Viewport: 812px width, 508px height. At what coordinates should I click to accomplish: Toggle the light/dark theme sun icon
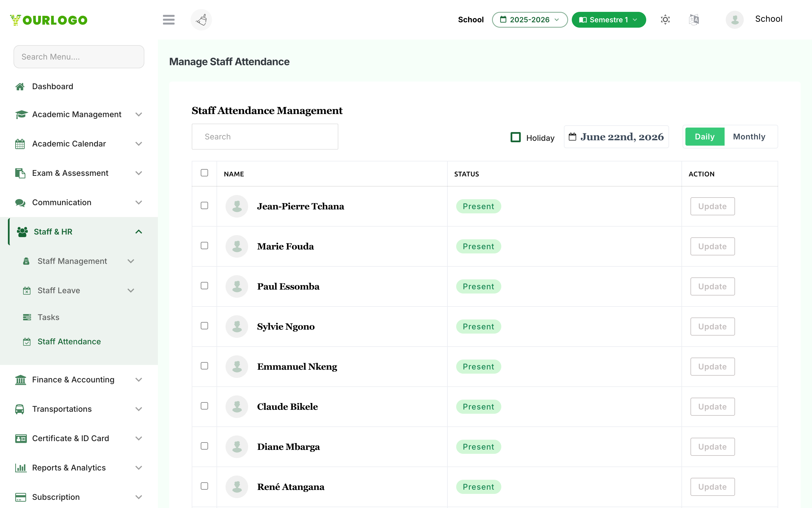click(x=665, y=19)
